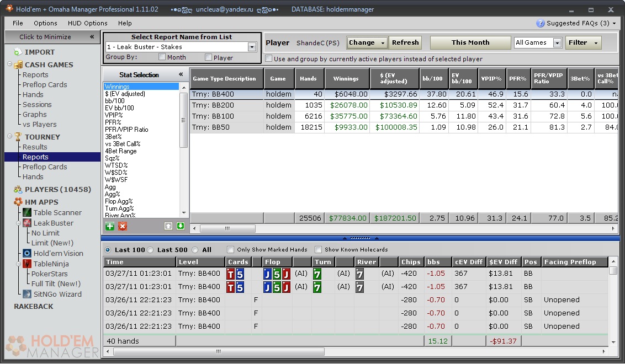This screenshot has width=625, height=364.
Task: Click the green add stat icon
Action: click(109, 226)
